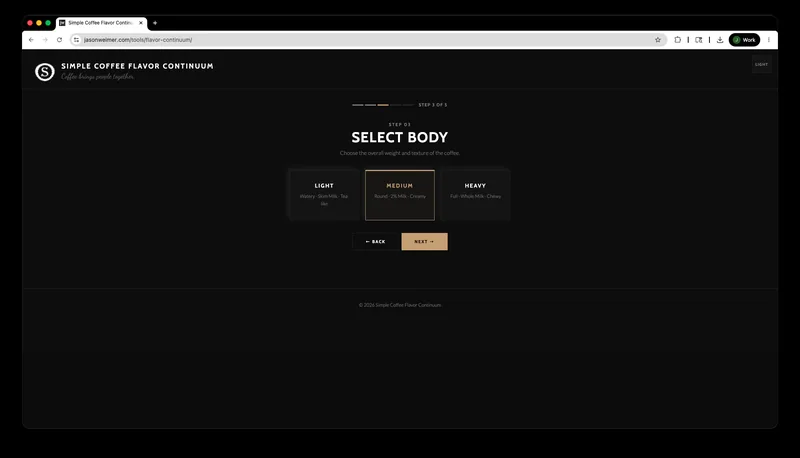
Task: Toggle the Light theme button
Action: point(761,64)
